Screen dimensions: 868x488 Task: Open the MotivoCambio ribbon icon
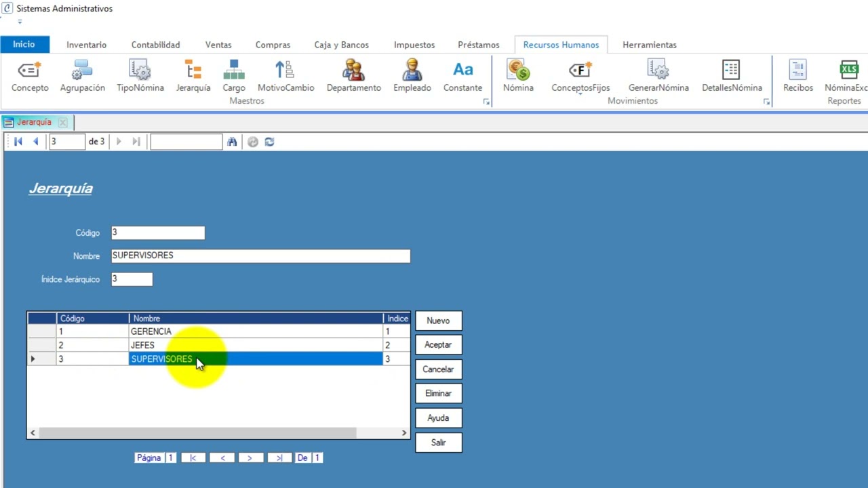(285, 76)
